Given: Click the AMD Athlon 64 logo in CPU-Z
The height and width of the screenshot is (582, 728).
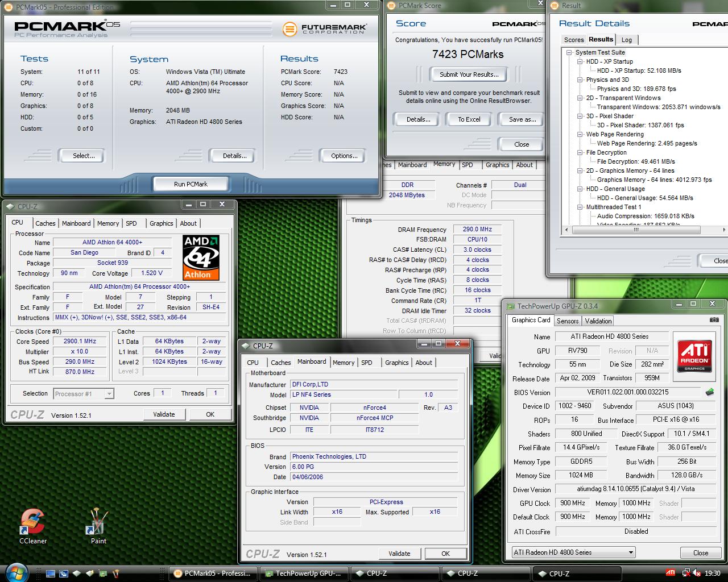Looking at the screenshot, I should [201, 258].
